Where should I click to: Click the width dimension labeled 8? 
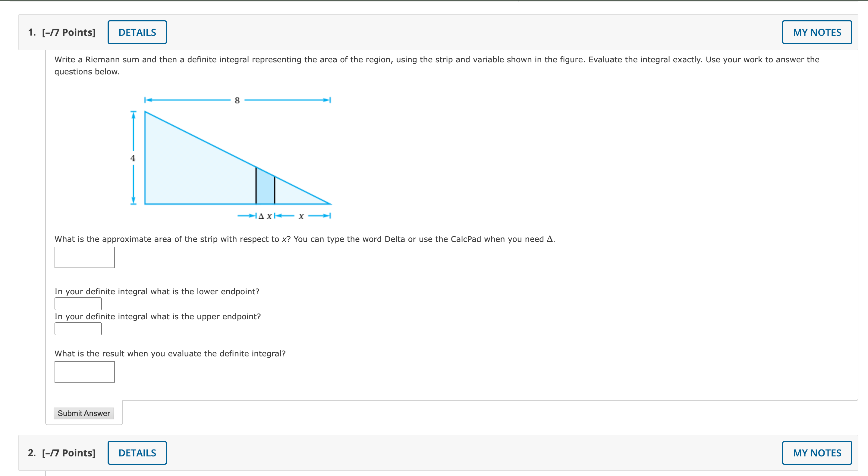point(236,100)
